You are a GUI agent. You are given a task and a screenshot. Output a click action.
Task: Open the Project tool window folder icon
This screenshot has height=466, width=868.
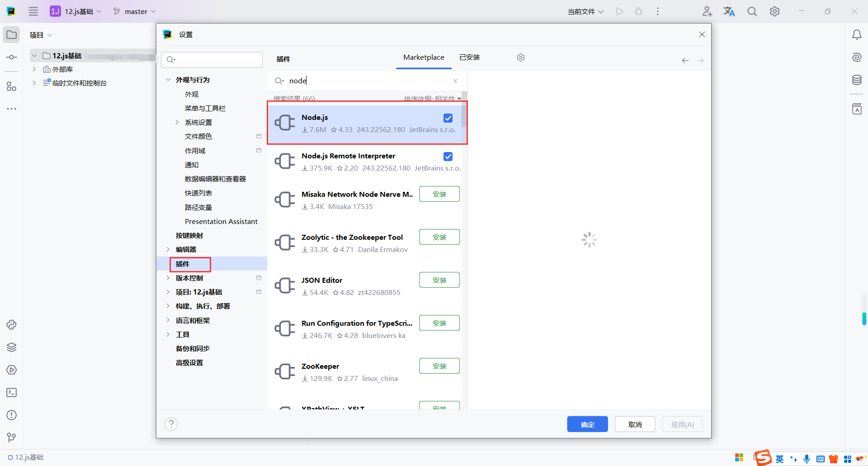(11, 35)
